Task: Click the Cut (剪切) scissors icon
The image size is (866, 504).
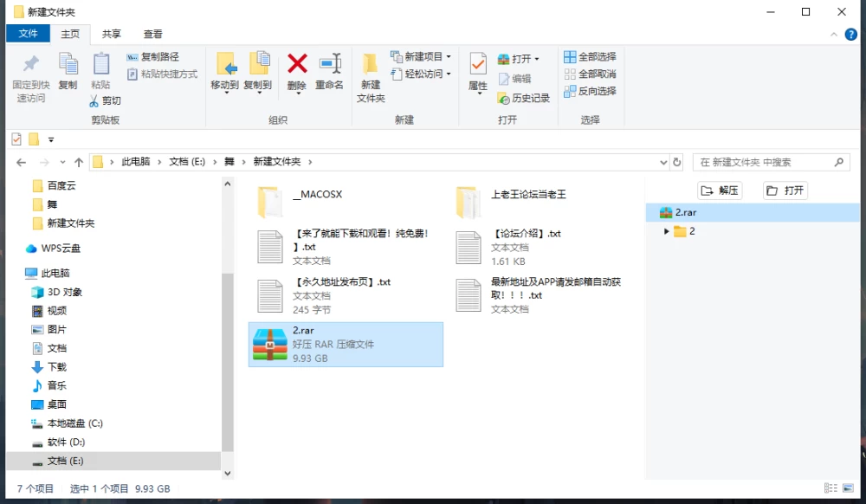Action: pos(94,100)
